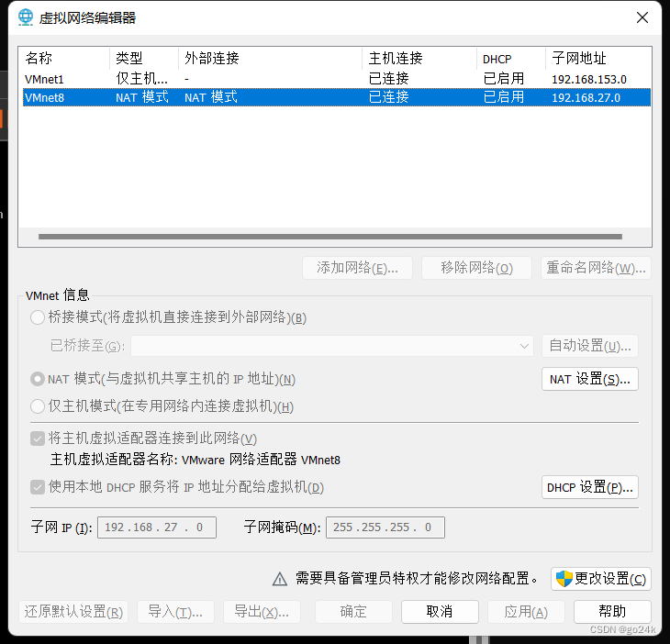Open NAT 设置(S)... dialog

click(589, 379)
